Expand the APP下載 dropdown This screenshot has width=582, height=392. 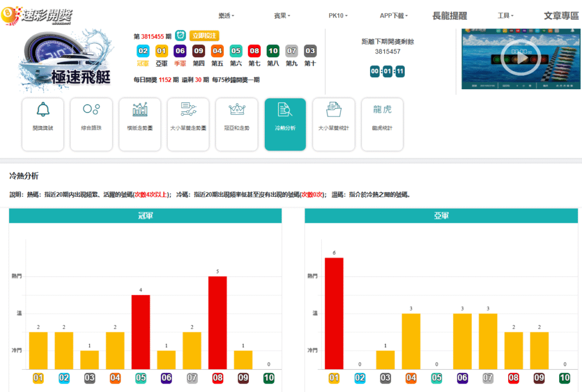coord(394,16)
